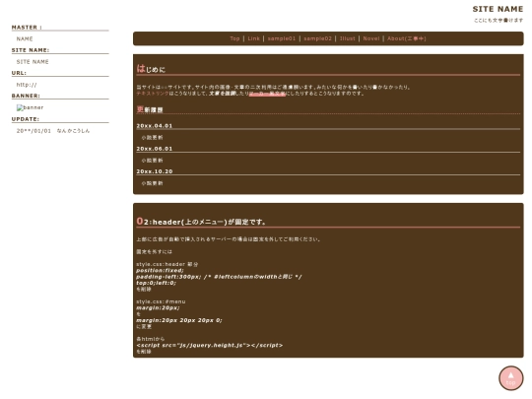Go to sample02 page
The height and width of the screenshot is (399, 532).
[317, 38]
